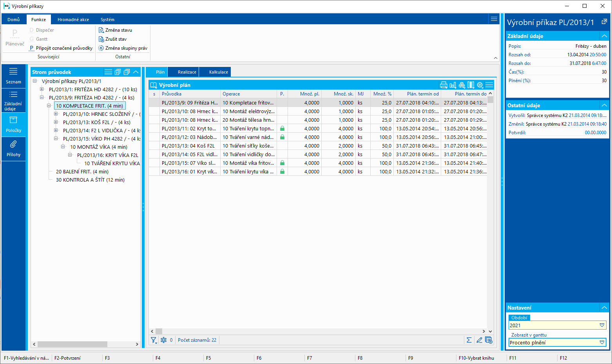Collapse all nodes in Strom průvodek
612x364 pixels.
pyautogui.click(x=127, y=72)
